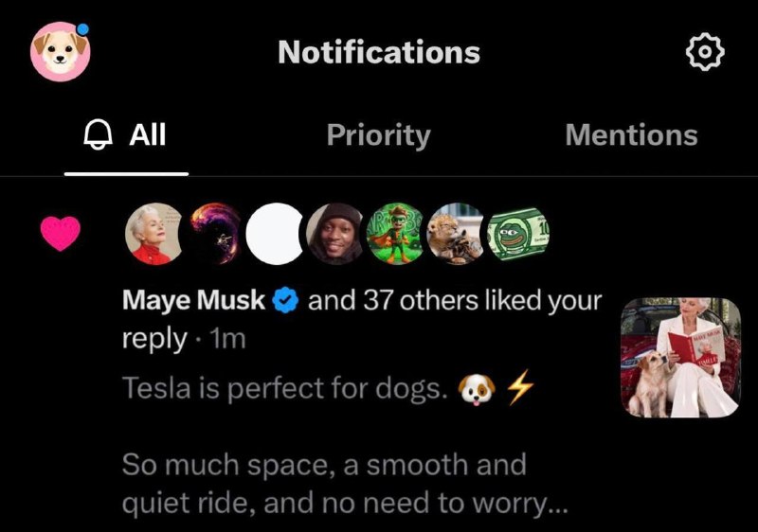The image size is (758, 532).
Task: Tap the bell icon beside All
Action: (99, 134)
